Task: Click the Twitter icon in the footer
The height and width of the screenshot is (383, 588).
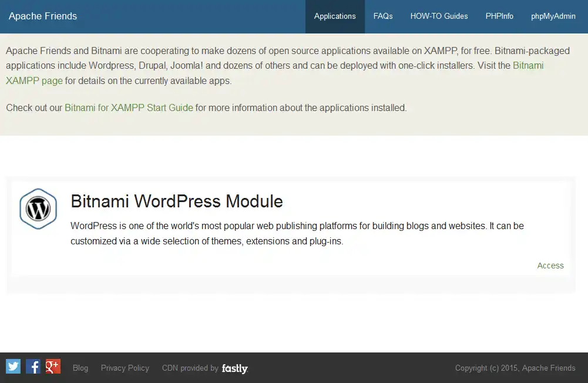Action: tap(12, 366)
